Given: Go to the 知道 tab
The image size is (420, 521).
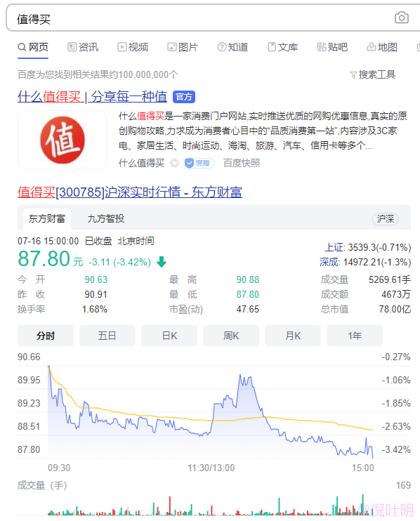Looking at the screenshot, I should click(232, 47).
